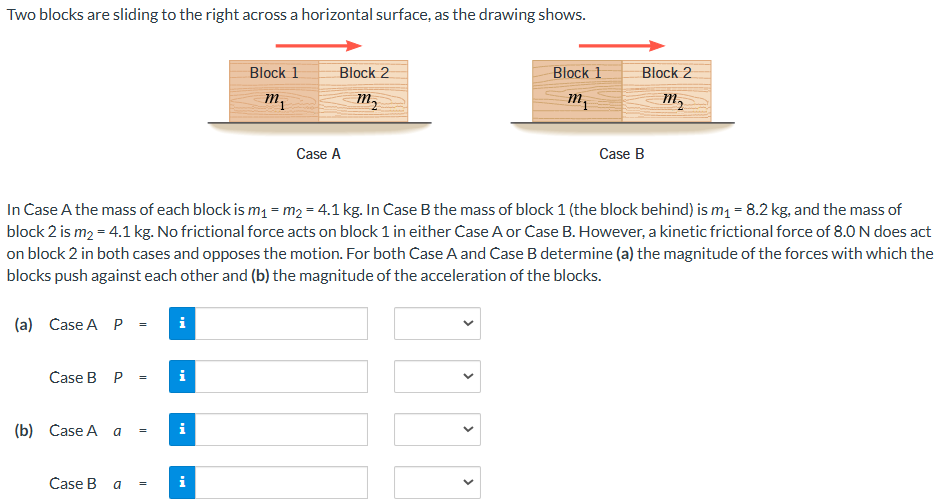Expand units dropdown for Case B acceleration
The width and height of the screenshot is (937, 502).
click(x=436, y=483)
